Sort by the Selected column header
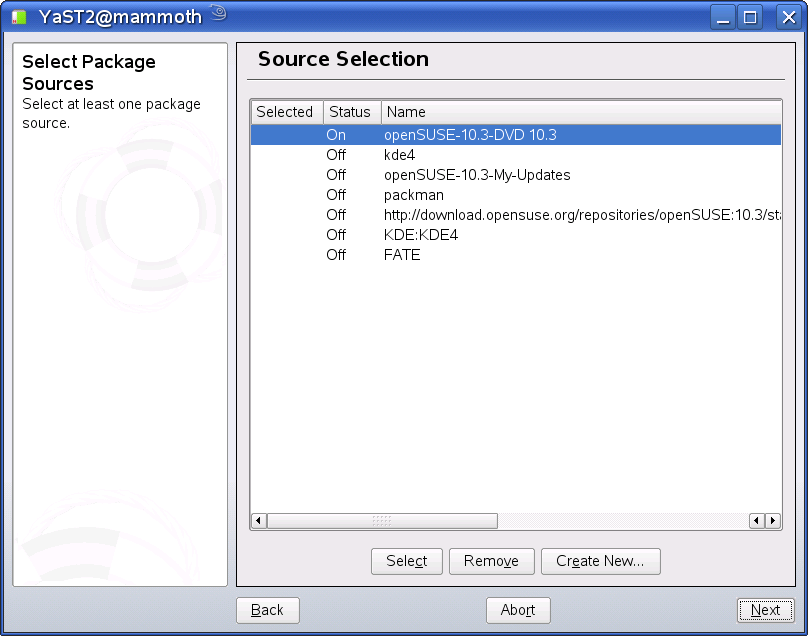 coord(285,112)
